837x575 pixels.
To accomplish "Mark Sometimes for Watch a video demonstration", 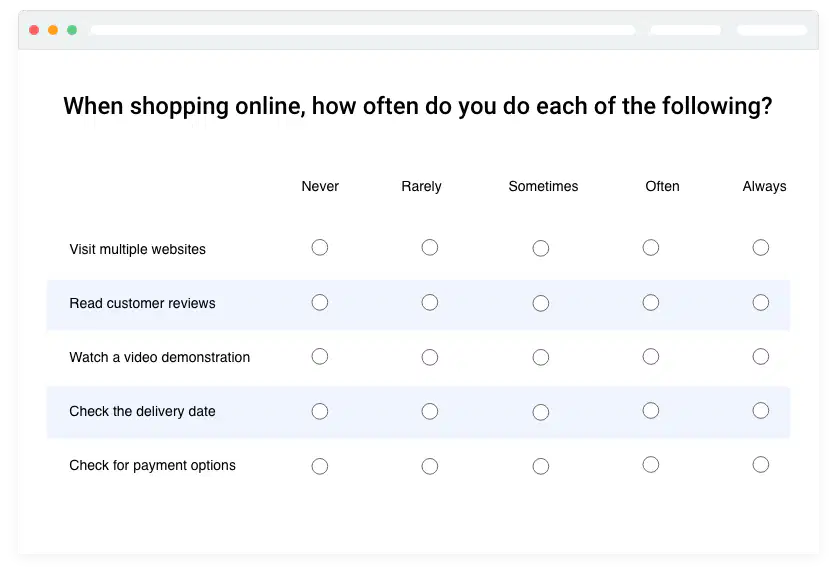I will point(541,357).
